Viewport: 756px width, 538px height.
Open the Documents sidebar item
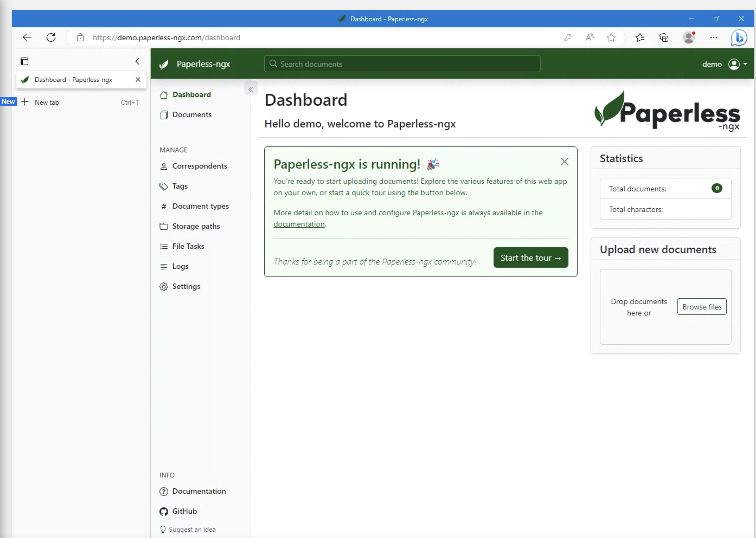click(192, 114)
